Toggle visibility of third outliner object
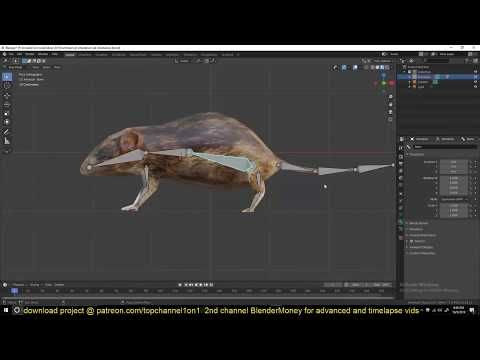 pyautogui.click(x=475, y=82)
